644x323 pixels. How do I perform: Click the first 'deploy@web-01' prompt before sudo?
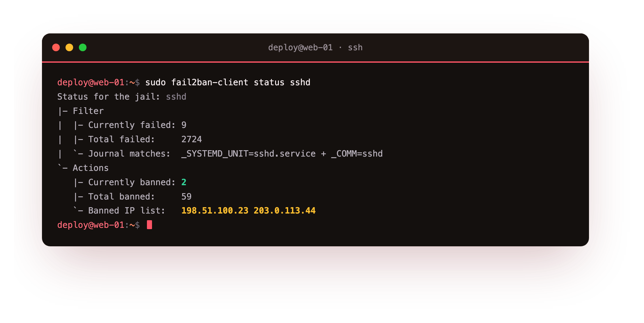(x=91, y=82)
